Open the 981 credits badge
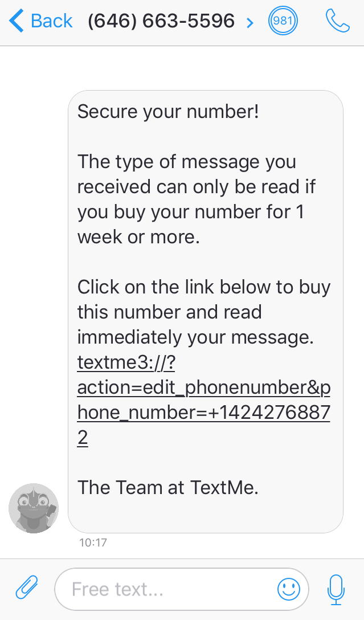This screenshot has width=364, height=620. (283, 22)
